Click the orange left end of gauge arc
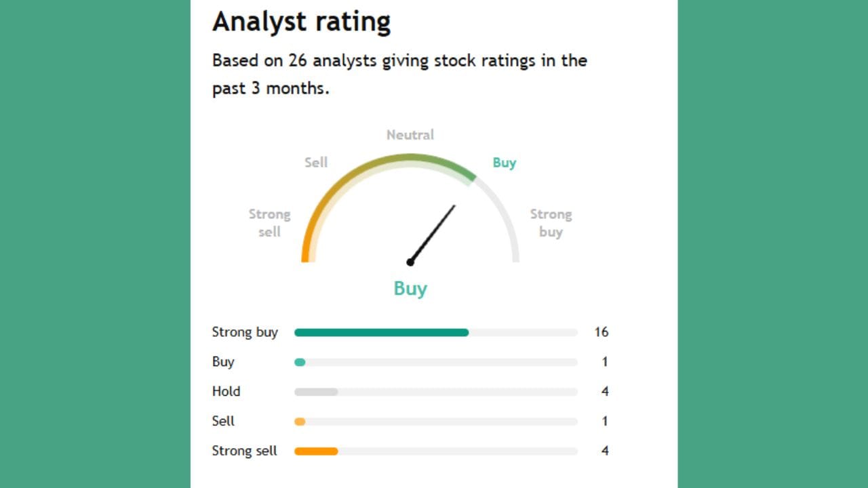The height and width of the screenshot is (488, 868). (x=305, y=251)
